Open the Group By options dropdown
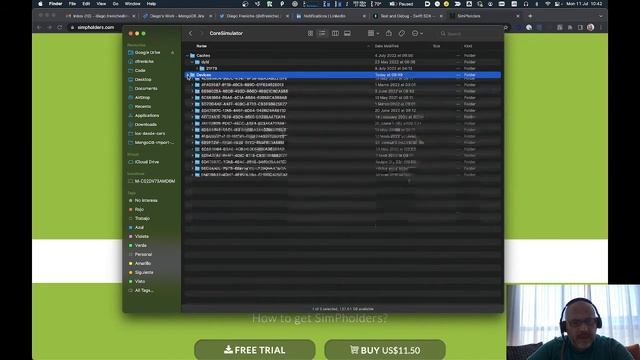 point(373,33)
